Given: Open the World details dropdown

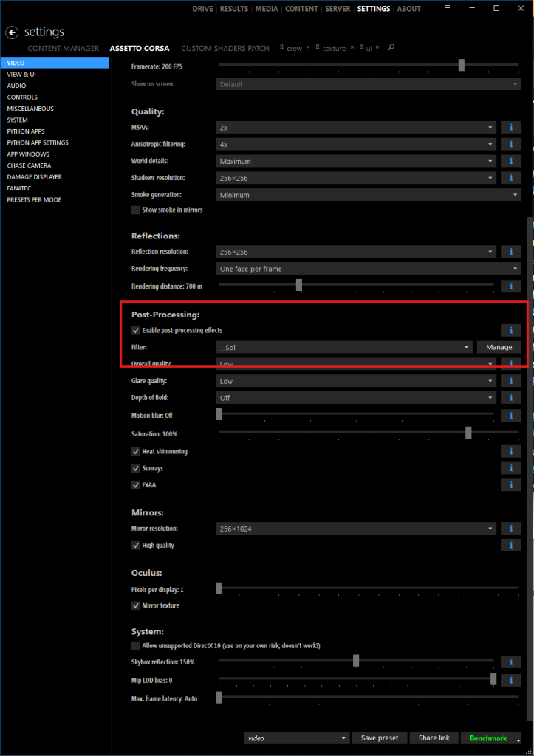Looking at the screenshot, I should (357, 162).
